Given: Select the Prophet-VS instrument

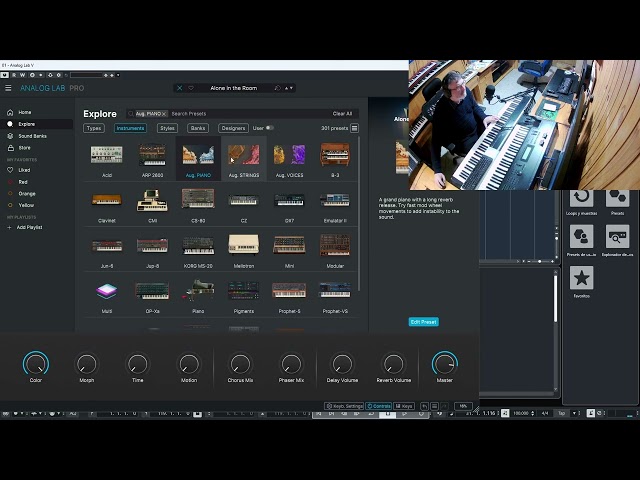Looking at the screenshot, I should [x=335, y=296].
